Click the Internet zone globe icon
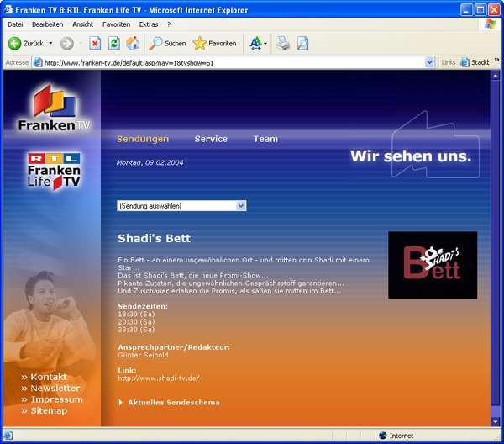The width and height of the screenshot is (504, 444). coord(382,436)
